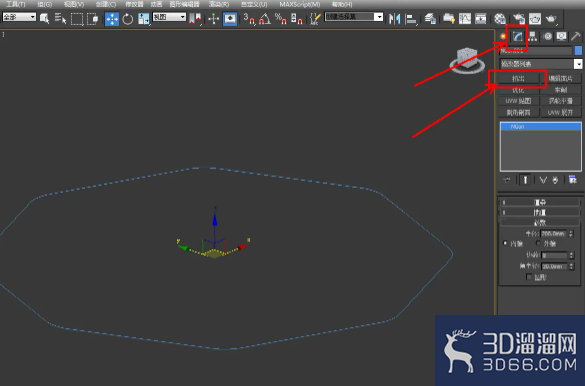585x386 pixels.
Task: Expand the Rendering rollout
Action: point(540,203)
